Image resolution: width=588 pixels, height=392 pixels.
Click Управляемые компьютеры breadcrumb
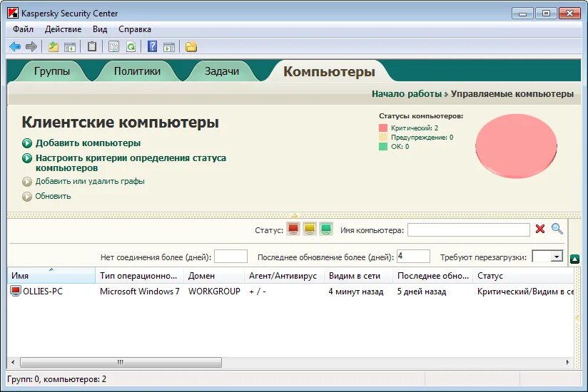point(512,94)
